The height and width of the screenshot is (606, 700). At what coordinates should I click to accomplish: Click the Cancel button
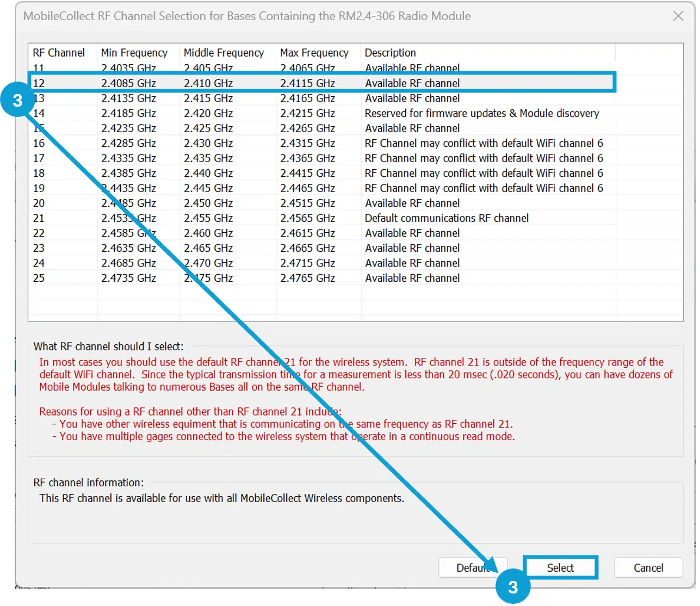[648, 567]
